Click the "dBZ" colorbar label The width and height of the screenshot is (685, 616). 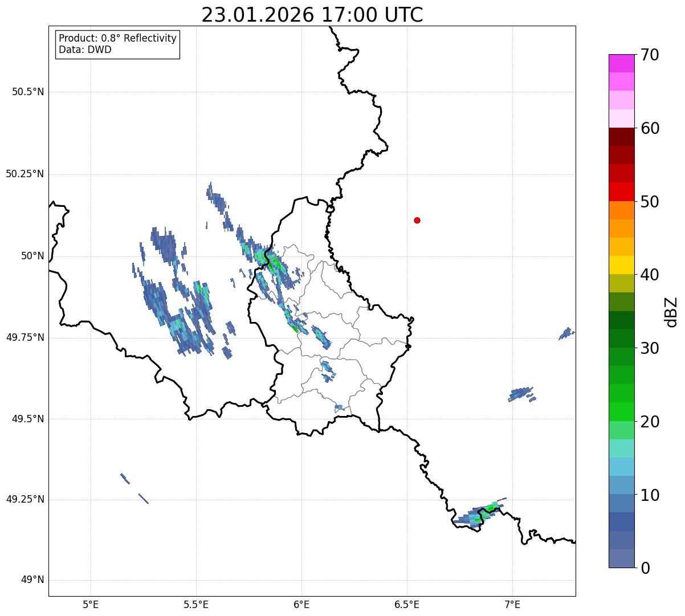671,312
